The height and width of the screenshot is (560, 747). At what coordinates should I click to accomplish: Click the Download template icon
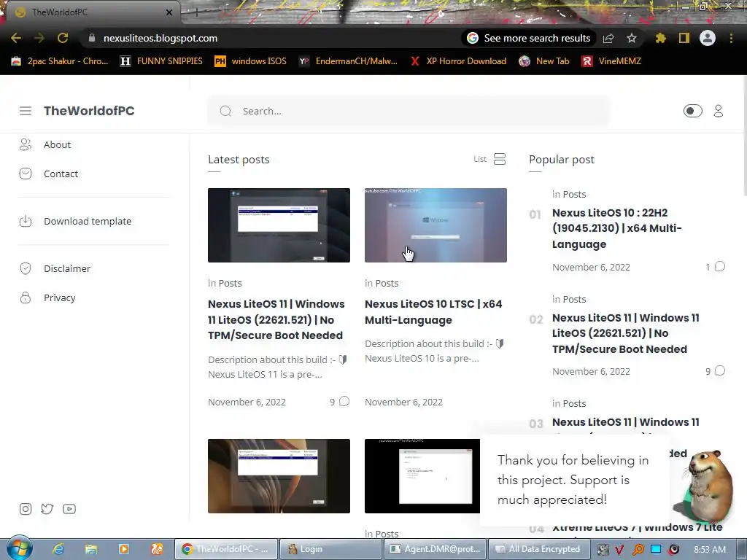point(26,222)
